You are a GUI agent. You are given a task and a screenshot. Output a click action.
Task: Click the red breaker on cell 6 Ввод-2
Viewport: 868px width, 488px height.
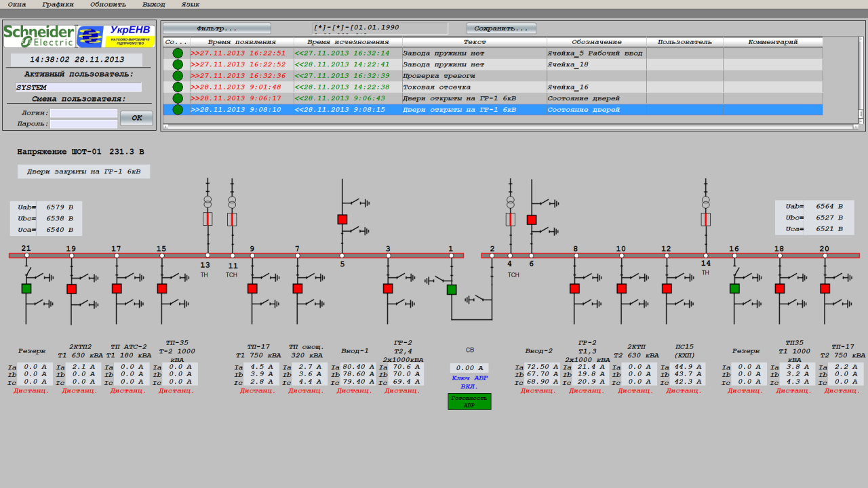(532, 220)
